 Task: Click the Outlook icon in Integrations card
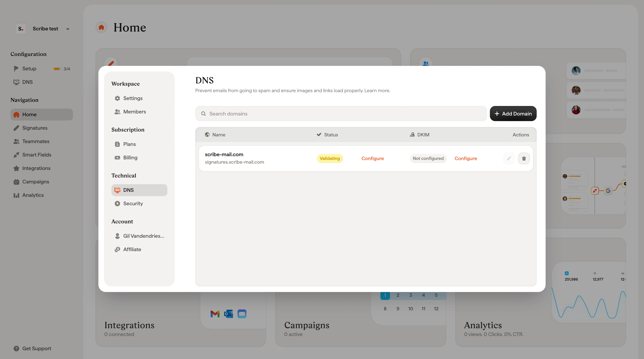pos(228,314)
